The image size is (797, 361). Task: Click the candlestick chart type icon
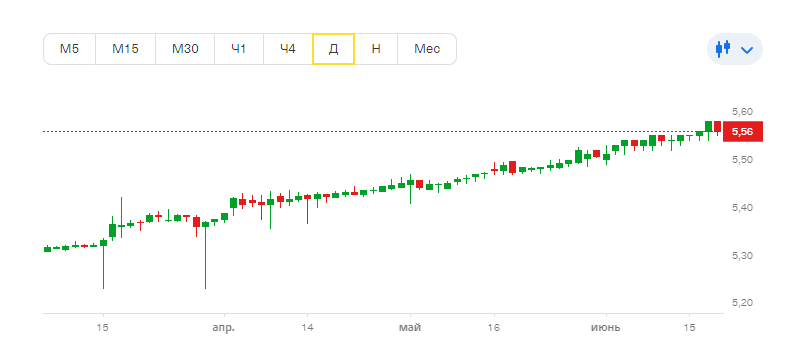tap(723, 49)
